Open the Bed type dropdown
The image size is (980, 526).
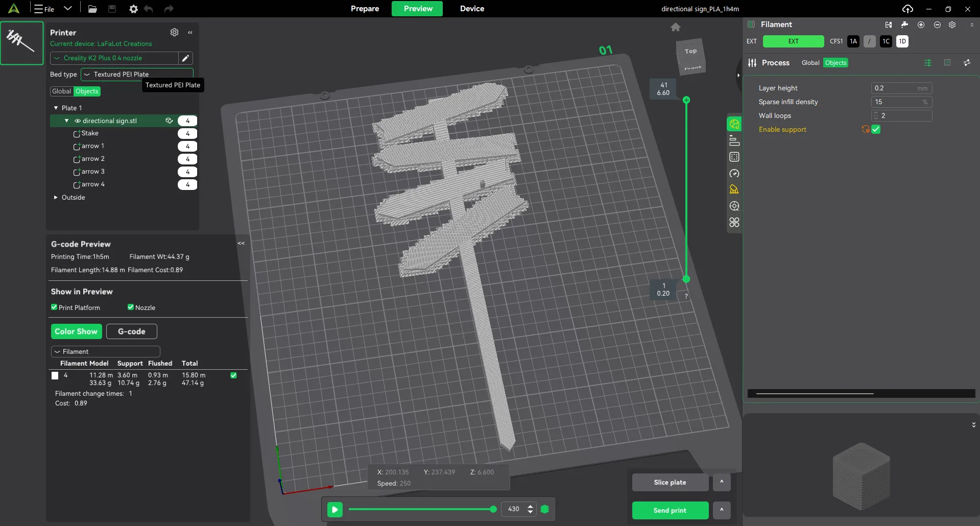(137, 74)
